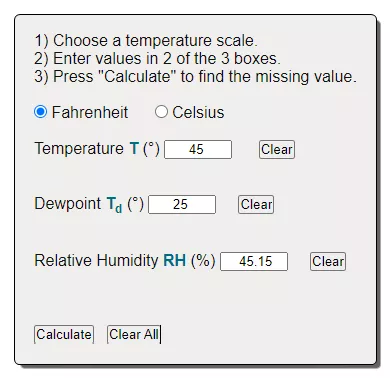Click the 'Enter values in 2 of the 3 boxes' line
The image size is (390, 378).
click(x=157, y=59)
